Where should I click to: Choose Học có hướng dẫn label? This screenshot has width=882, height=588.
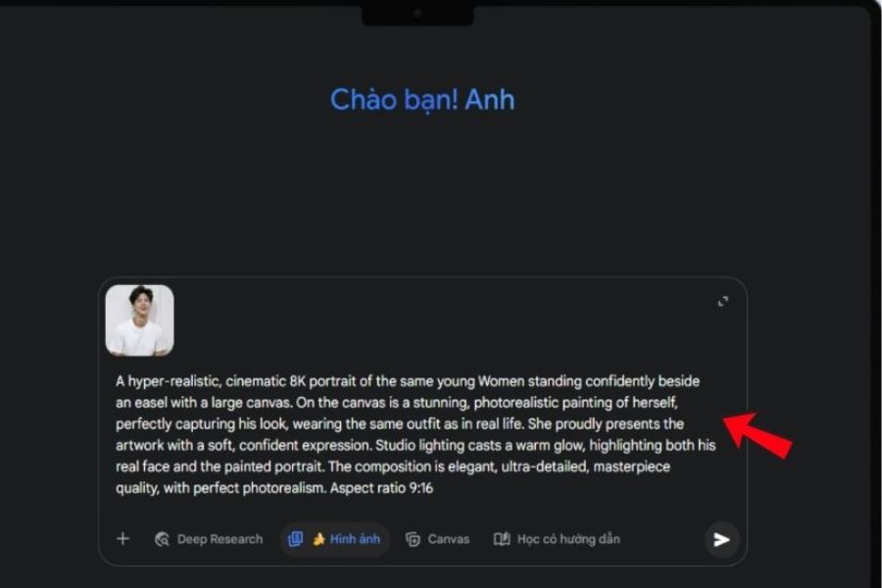(568, 539)
